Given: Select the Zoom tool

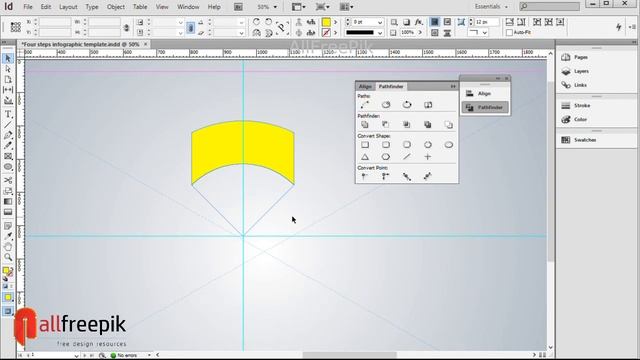Looking at the screenshot, I should (8, 257).
